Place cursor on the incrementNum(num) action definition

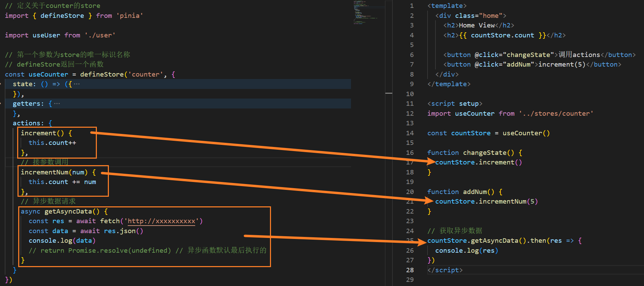tap(58, 172)
